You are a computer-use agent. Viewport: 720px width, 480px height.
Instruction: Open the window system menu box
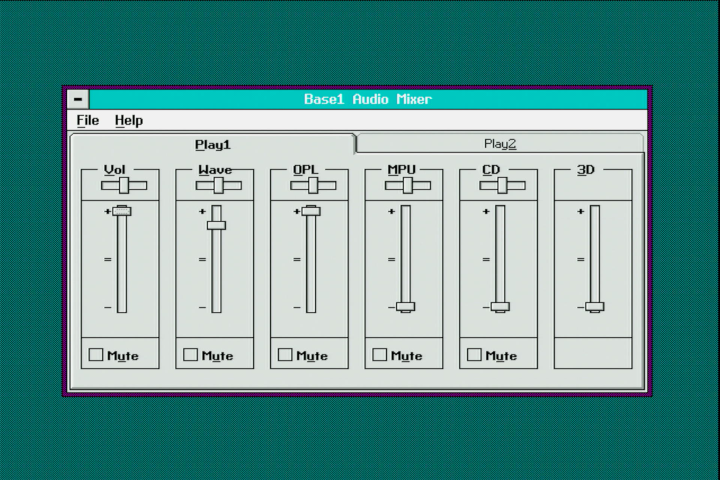[x=79, y=99]
